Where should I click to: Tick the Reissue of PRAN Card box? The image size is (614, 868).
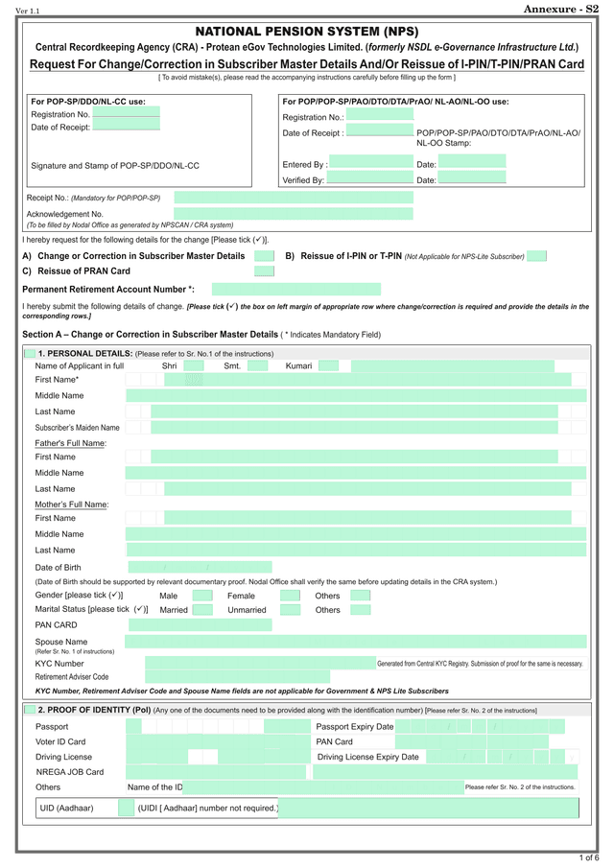click(x=264, y=271)
